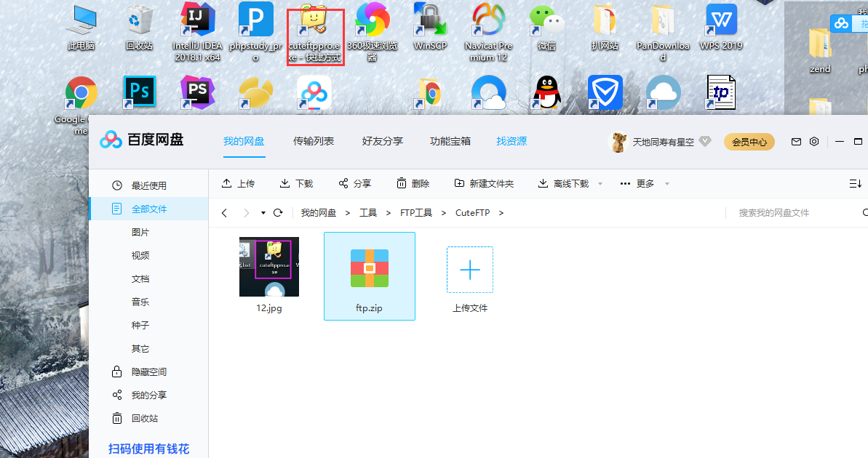Open the 此电脑 desktop icon

coord(81,28)
